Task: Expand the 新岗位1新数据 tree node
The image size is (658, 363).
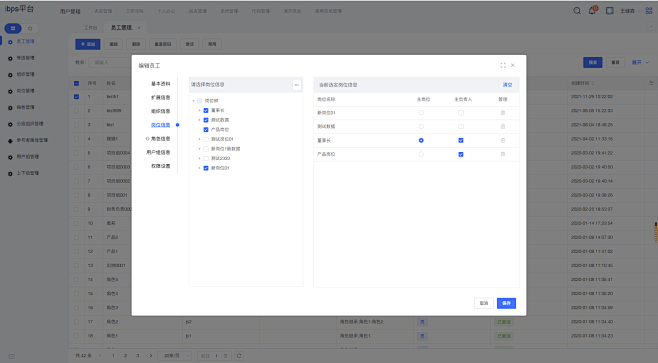Action: click(199, 149)
